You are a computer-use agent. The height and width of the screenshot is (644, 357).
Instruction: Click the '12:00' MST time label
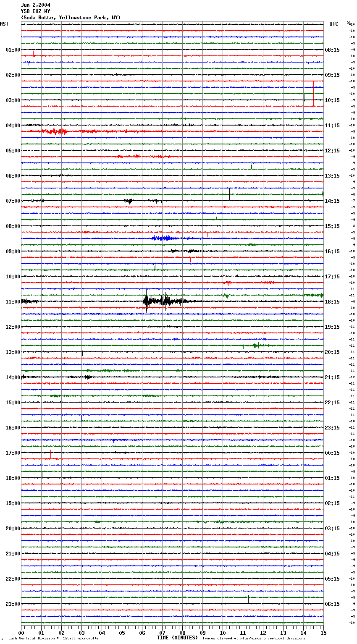(x=13, y=327)
